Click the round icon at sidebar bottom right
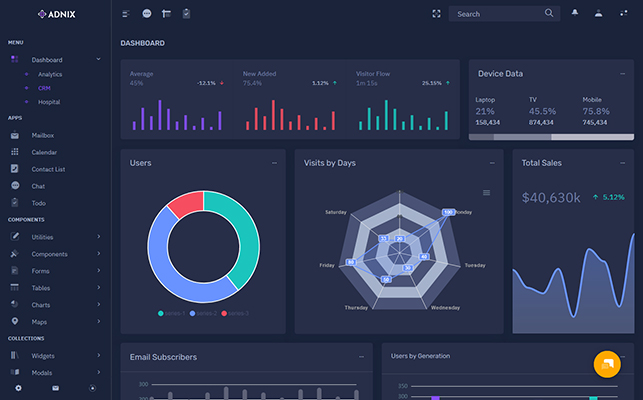 [92, 388]
